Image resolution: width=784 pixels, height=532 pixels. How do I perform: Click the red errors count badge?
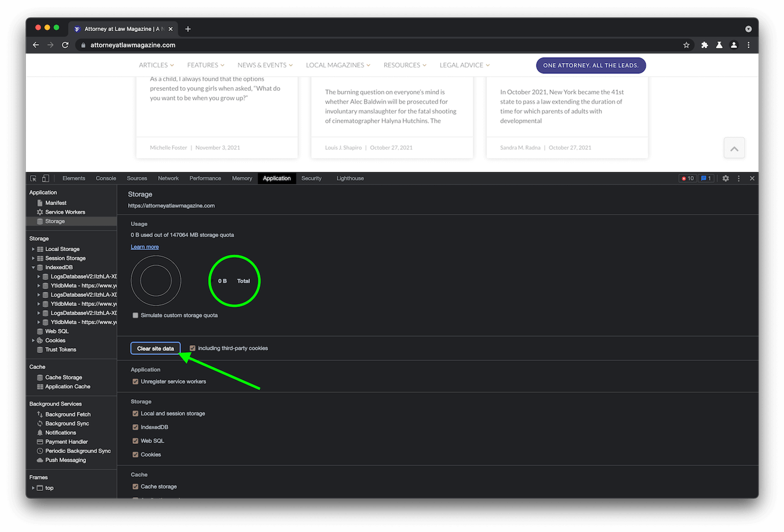(688, 178)
